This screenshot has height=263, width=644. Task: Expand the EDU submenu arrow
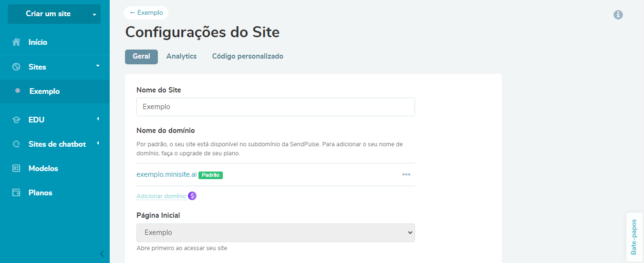[x=98, y=119]
